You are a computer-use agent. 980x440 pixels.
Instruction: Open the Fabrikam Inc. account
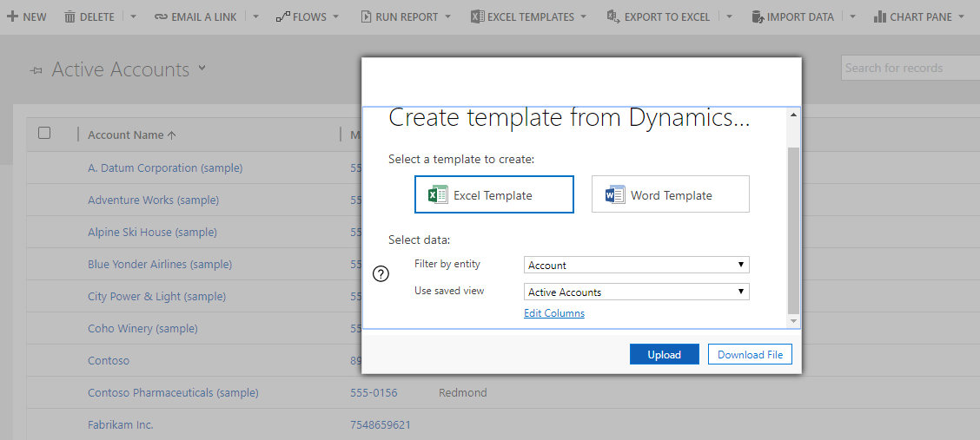(x=121, y=424)
